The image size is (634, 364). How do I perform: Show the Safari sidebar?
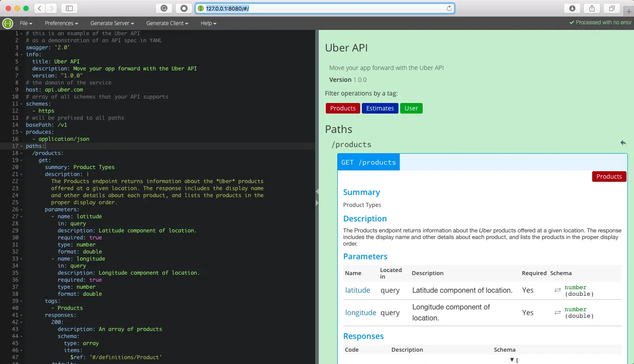[x=69, y=8]
